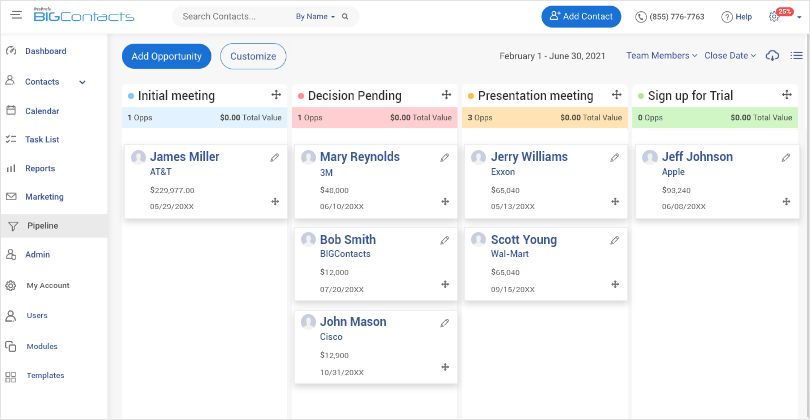Click move handle on James Miller card
Image resolution: width=810 pixels, height=420 pixels.
[275, 201]
